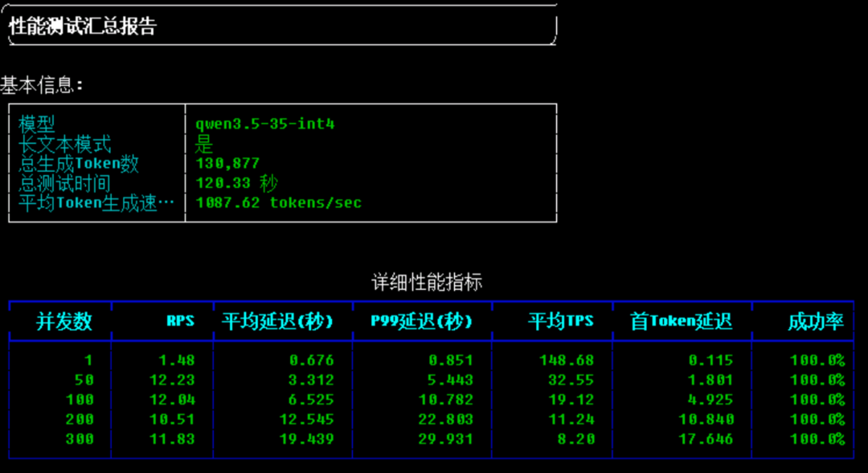Select 100.0% success rate in concurrency 100 row
This screenshot has height=473, width=868.
click(817, 400)
